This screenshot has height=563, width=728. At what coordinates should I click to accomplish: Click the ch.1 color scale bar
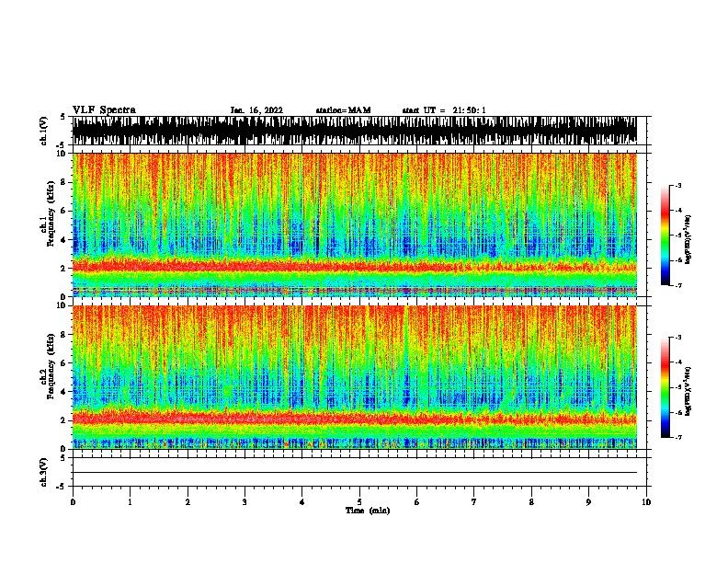pyautogui.click(x=665, y=236)
